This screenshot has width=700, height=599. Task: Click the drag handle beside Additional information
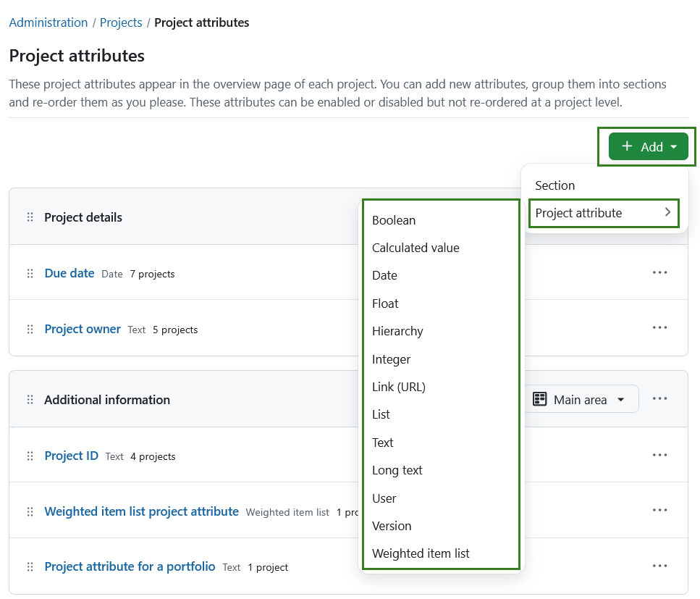30,398
